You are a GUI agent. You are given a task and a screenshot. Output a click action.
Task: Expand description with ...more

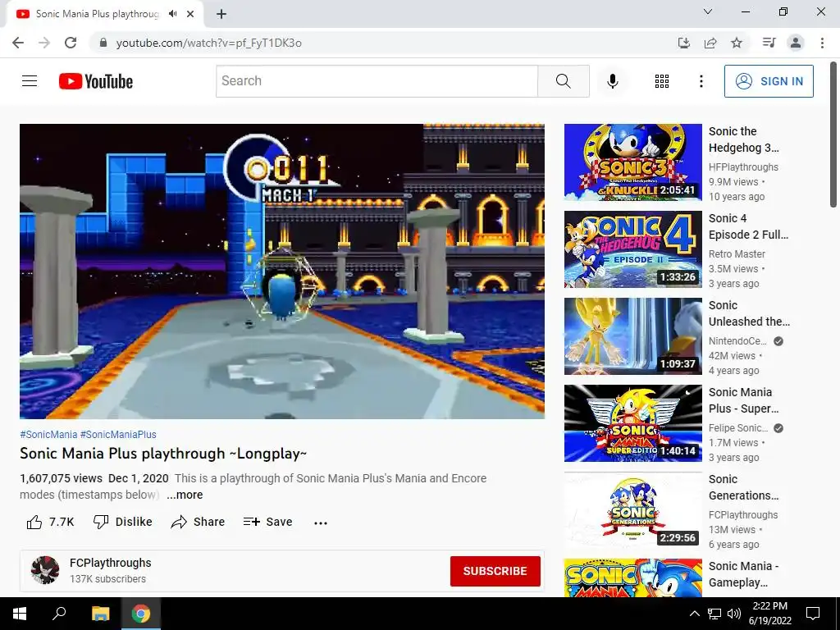pos(185,495)
